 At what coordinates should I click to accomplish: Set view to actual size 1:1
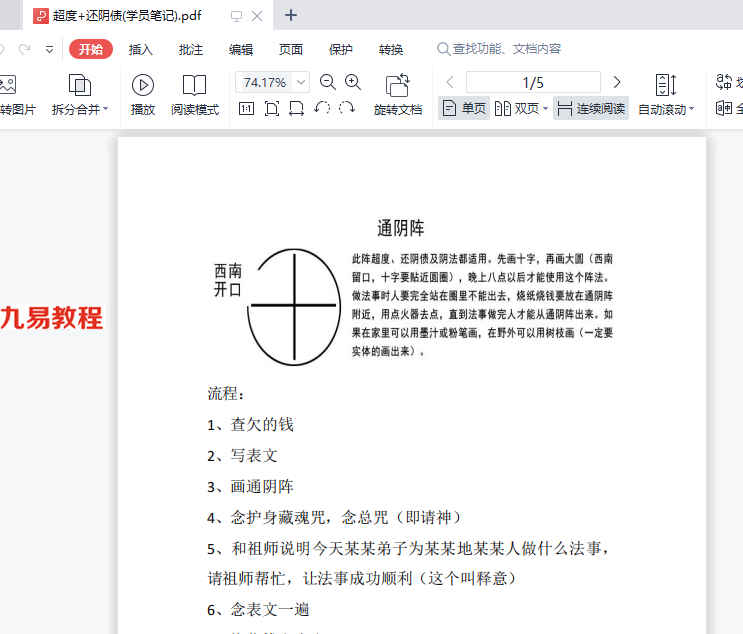click(x=246, y=109)
